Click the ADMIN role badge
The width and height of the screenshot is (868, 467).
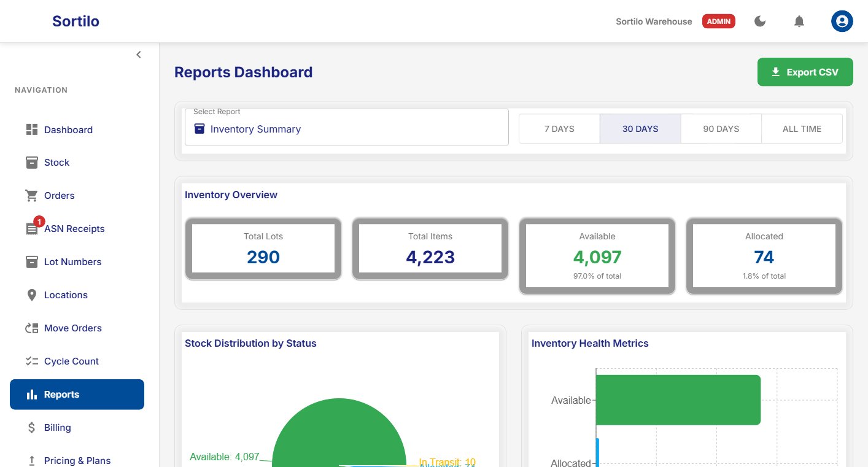tap(719, 21)
